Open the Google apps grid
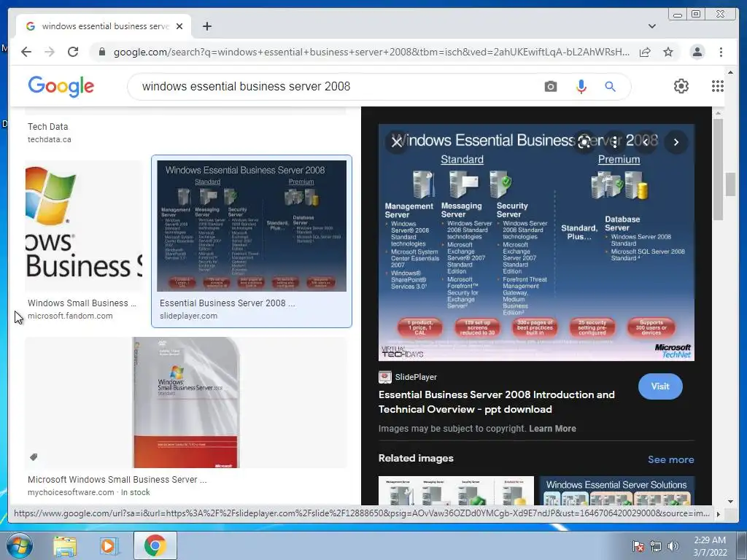 (x=718, y=86)
